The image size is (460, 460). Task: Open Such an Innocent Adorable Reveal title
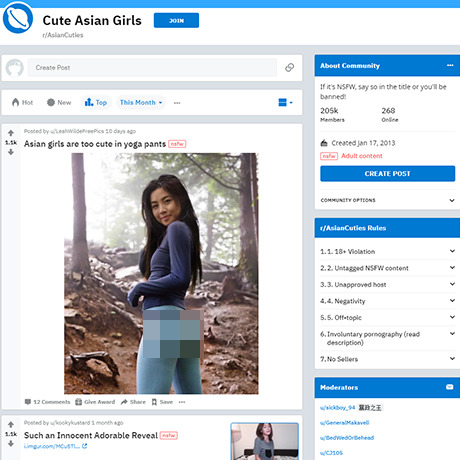pos(91,435)
